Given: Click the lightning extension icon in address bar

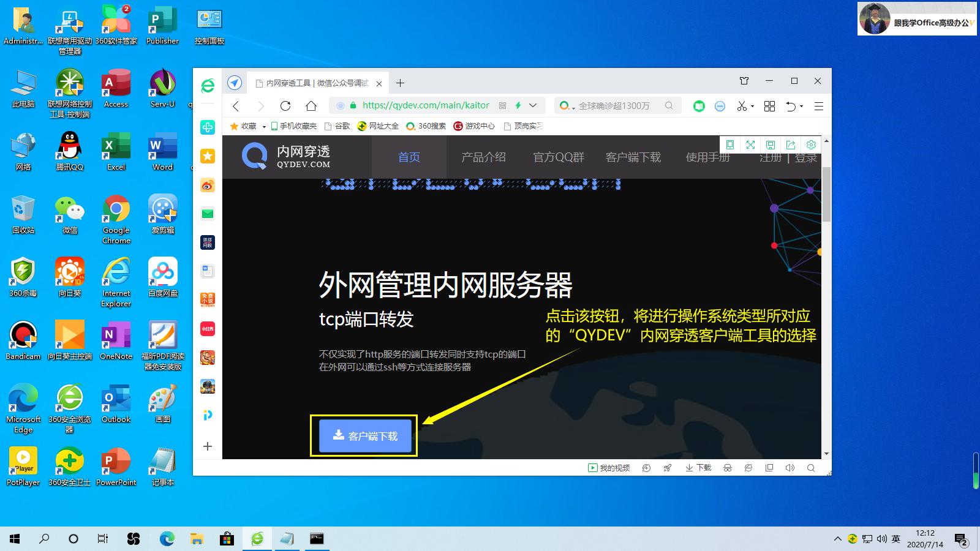Looking at the screenshot, I should pos(518,105).
